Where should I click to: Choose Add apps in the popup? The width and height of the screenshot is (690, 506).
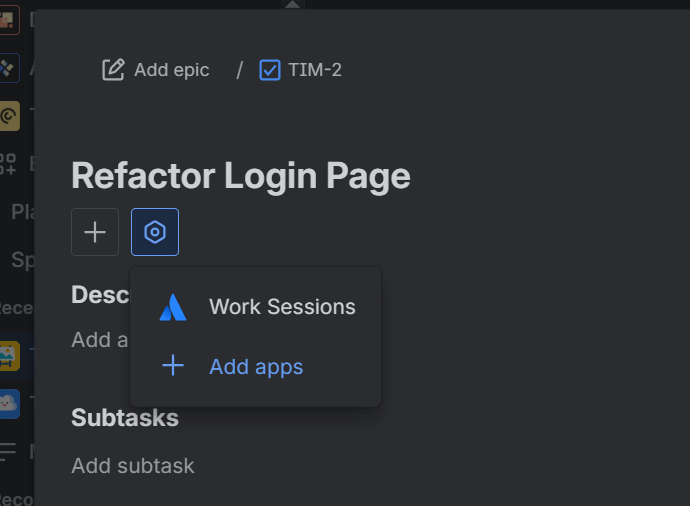(256, 367)
